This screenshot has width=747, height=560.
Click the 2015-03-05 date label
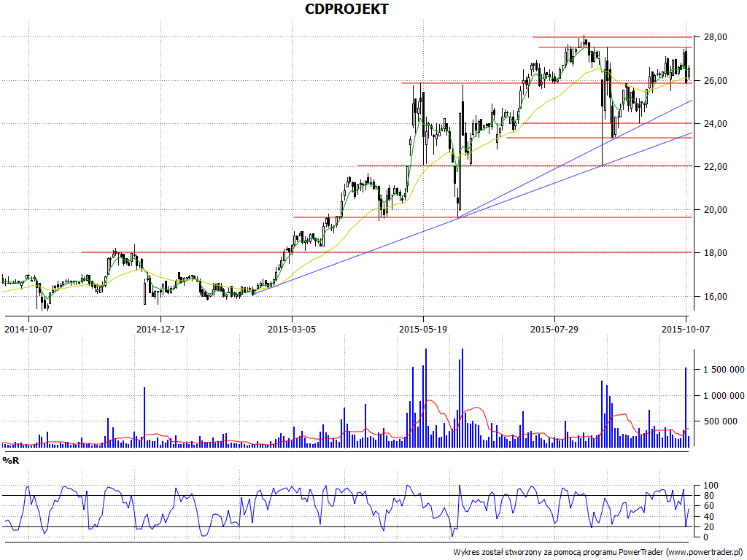[292, 329]
